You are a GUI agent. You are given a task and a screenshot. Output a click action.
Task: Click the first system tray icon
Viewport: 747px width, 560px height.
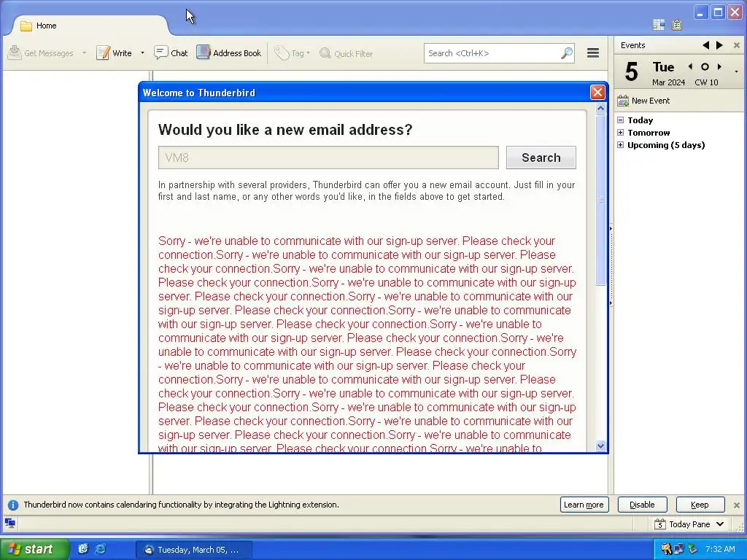click(666, 550)
